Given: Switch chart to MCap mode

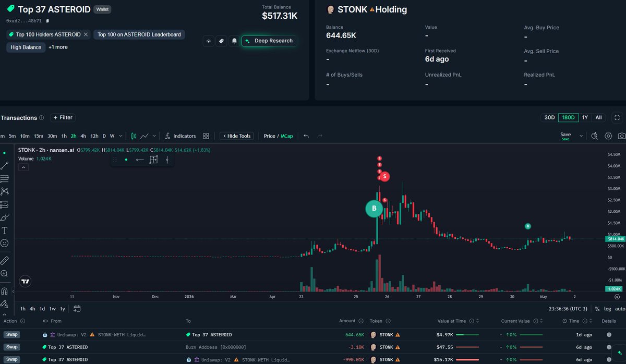Looking at the screenshot, I should (x=287, y=136).
